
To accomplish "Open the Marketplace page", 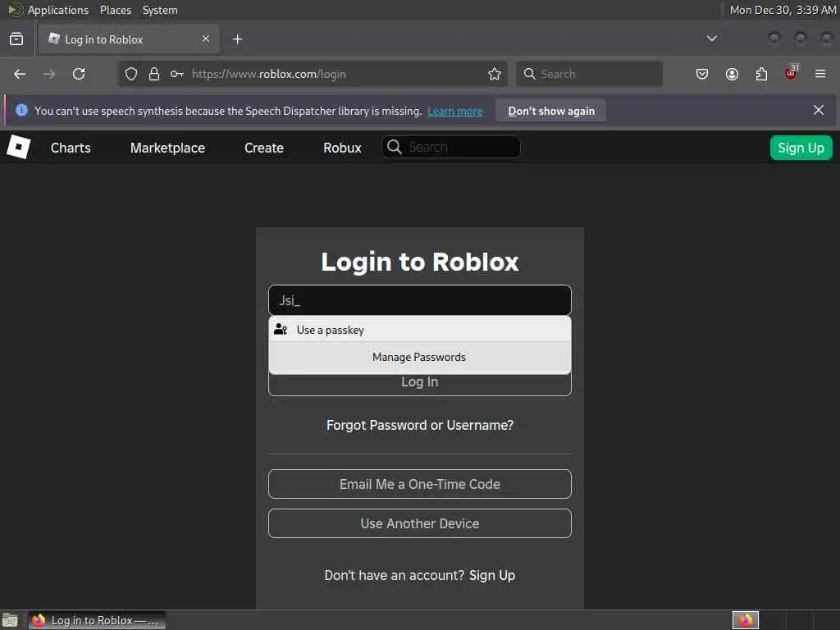I will 167,148.
